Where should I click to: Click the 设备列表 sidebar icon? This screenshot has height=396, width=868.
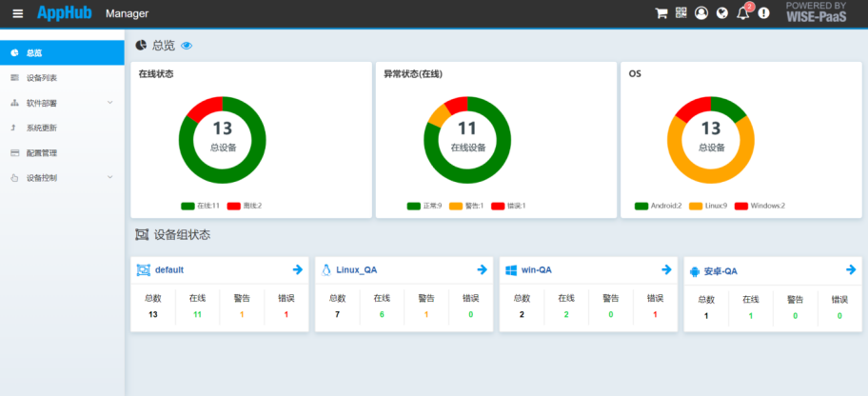pyautogui.click(x=14, y=77)
